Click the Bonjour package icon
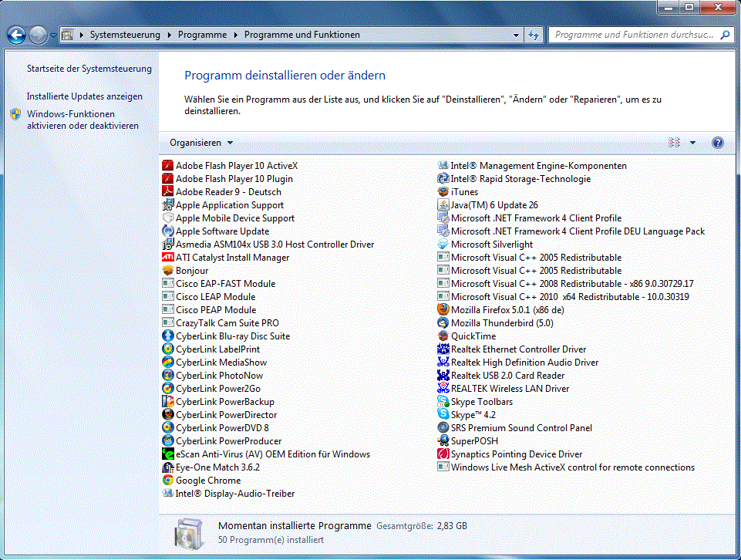Screen dimensions: 741x560 168,270
